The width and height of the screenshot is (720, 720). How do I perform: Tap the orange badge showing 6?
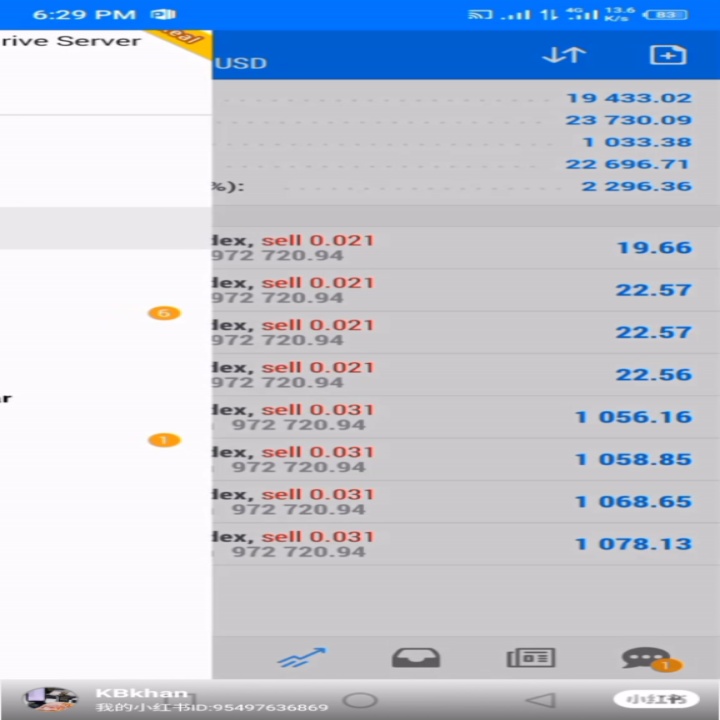point(164,313)
